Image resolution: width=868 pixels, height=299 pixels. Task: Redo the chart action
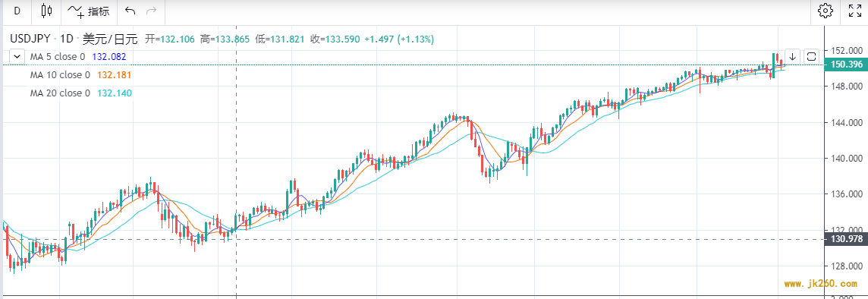tap(150, 11)
